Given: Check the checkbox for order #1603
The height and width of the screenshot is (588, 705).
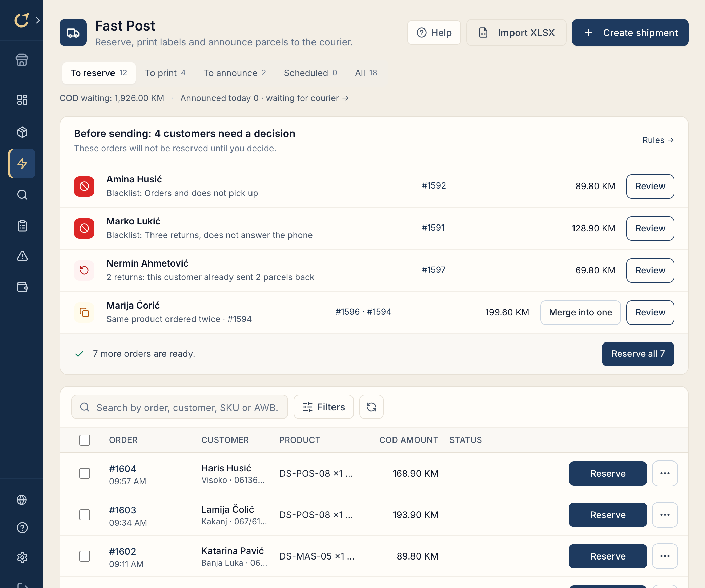Looking at the screenshot, I should (85, 515).
